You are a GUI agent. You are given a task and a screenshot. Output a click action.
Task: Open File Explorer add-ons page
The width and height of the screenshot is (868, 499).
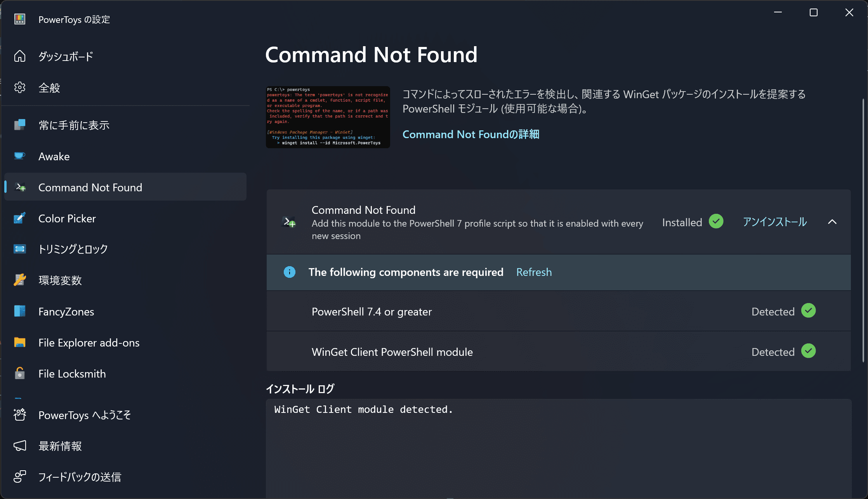[125, 343]
